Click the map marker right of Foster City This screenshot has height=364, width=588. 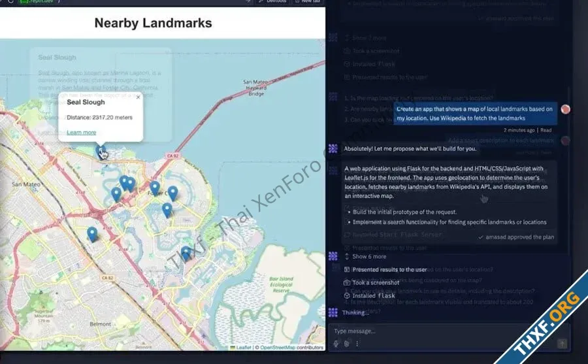tap(172, 193)
